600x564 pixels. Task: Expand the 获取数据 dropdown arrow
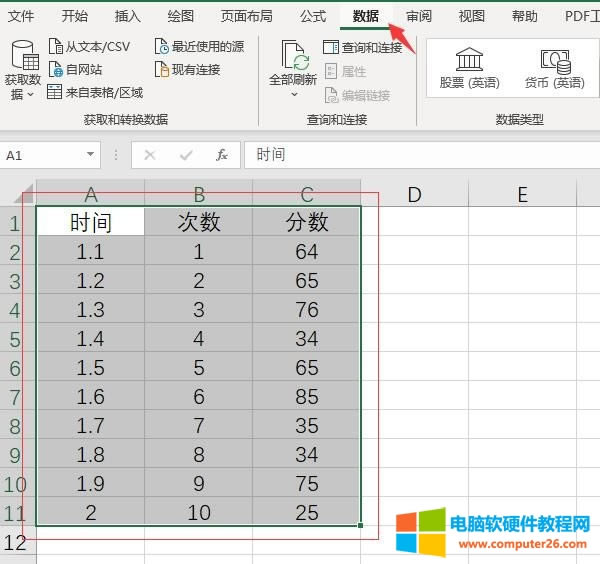30,94
